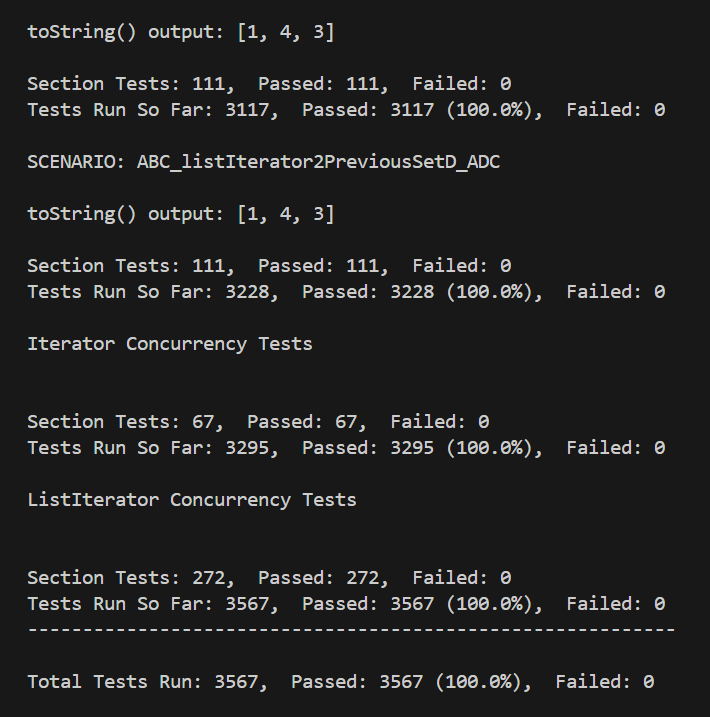The width and height of the screenshot is (710, 717).
Task: Click "Passed: 3295 (100.0%)" text
Action: [x=422, y=448]
